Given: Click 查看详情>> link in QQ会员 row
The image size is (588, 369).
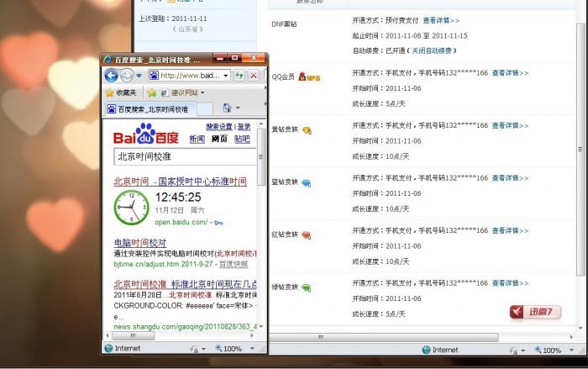Looking at the screenshot, I should [x=510, y=73].
